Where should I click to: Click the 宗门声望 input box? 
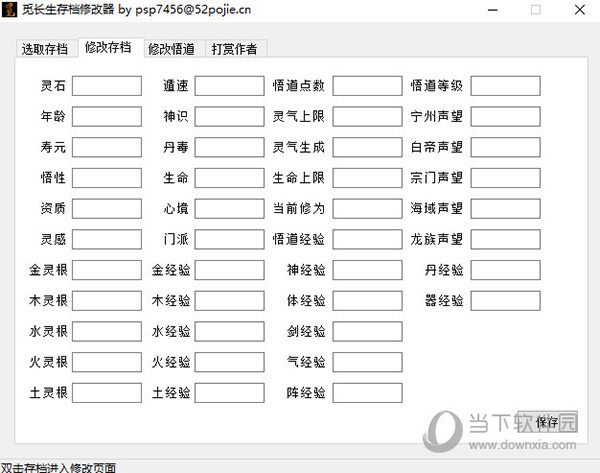(505, 178)
